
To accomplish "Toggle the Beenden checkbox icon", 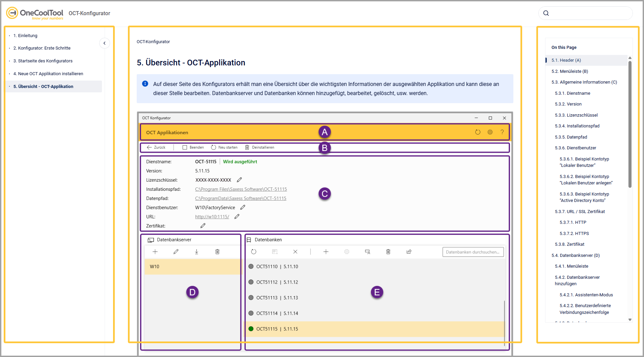I will [185, 147].
